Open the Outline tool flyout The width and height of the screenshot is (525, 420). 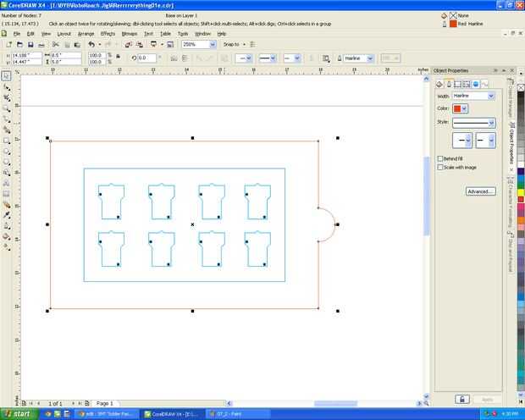tap(7, 226)
